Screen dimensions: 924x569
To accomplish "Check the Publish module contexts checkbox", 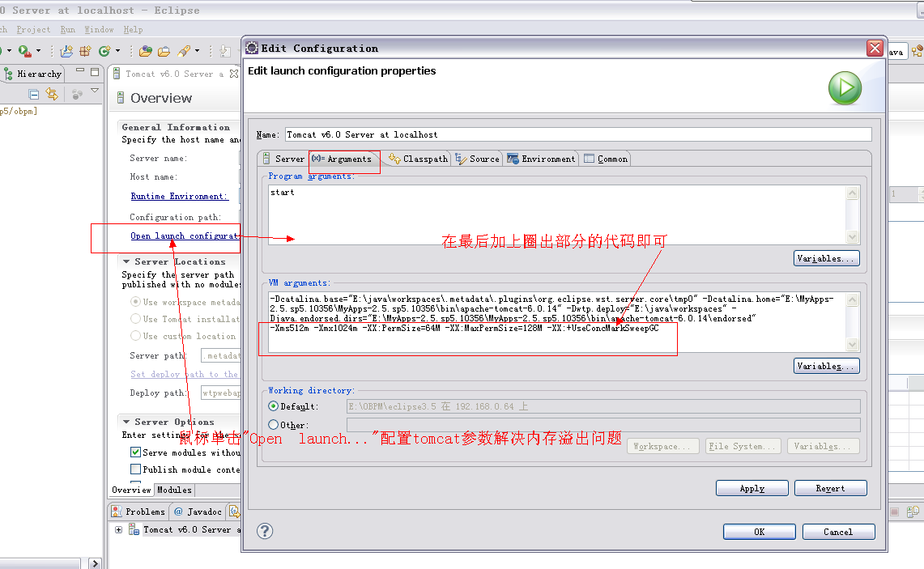I will (135, 469).
